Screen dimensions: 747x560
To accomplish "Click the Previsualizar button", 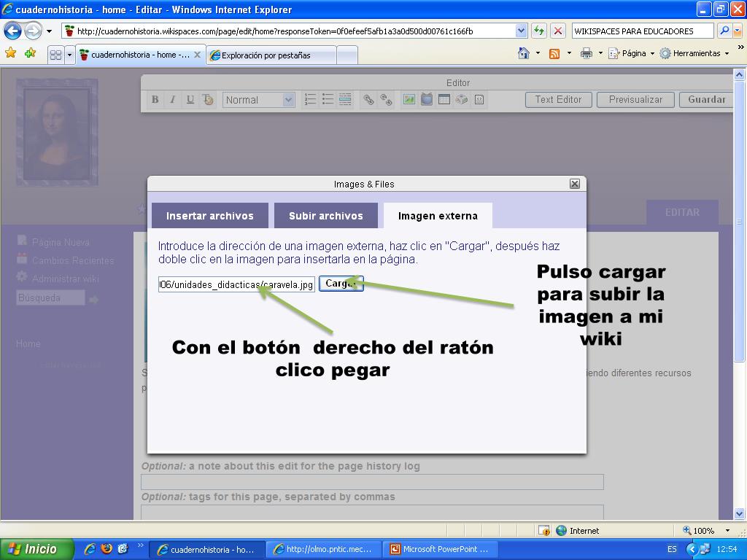I will click(635, 99).
